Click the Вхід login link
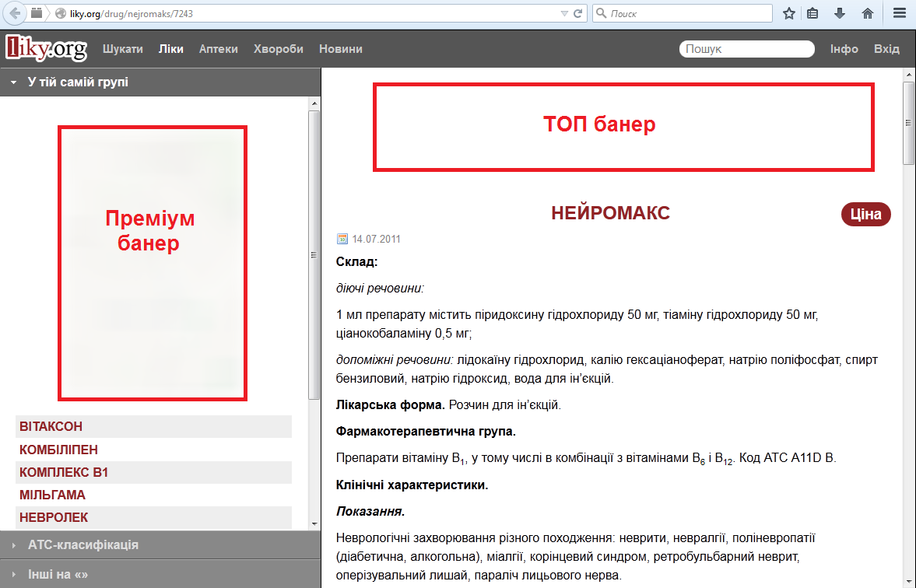 pos(886,49)
